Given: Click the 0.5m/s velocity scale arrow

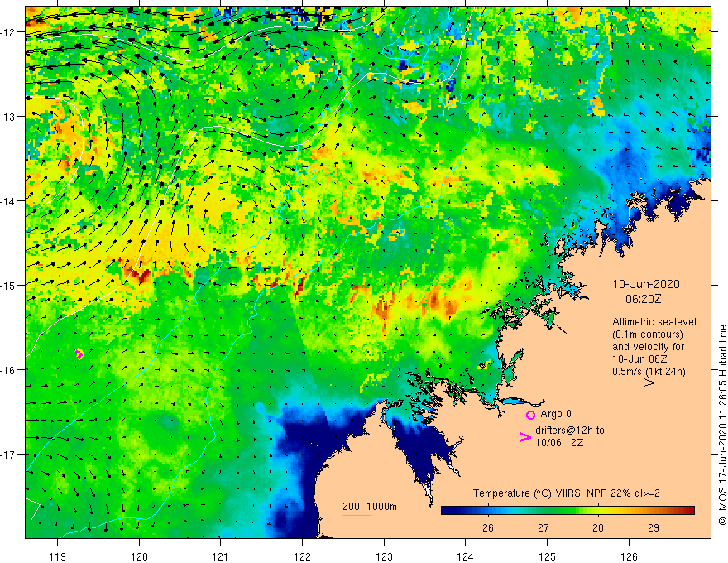Looking at the screenshot, I should 638,383.
